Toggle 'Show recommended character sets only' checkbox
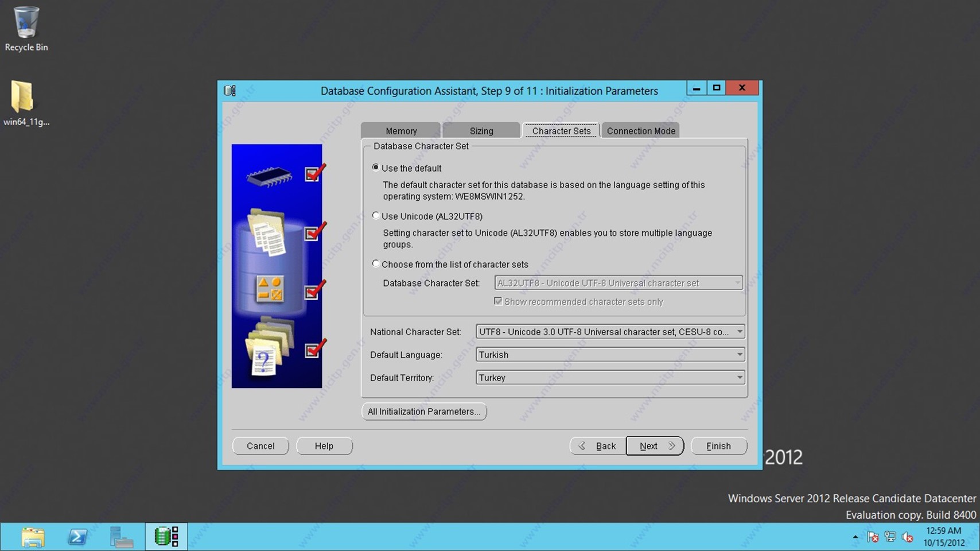Screen dimensions: 980x551 (x=498, y=301)
